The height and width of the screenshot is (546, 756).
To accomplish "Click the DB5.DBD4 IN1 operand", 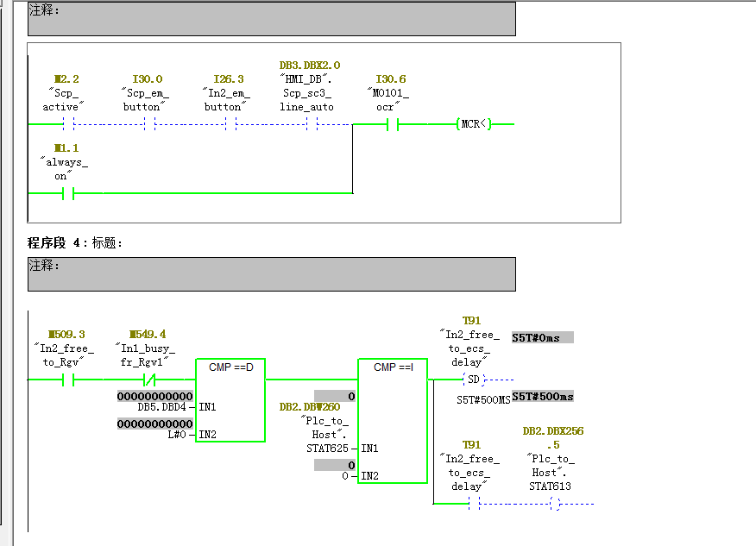I will click(x=161, y=407).
